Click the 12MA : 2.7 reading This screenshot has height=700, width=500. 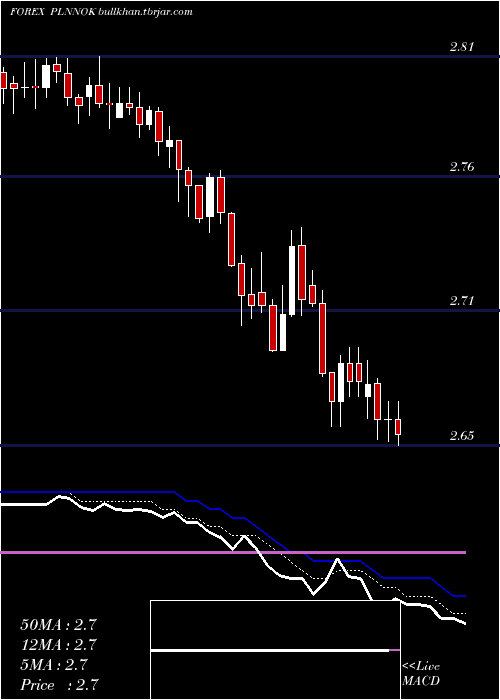click(x=58, y=645)
